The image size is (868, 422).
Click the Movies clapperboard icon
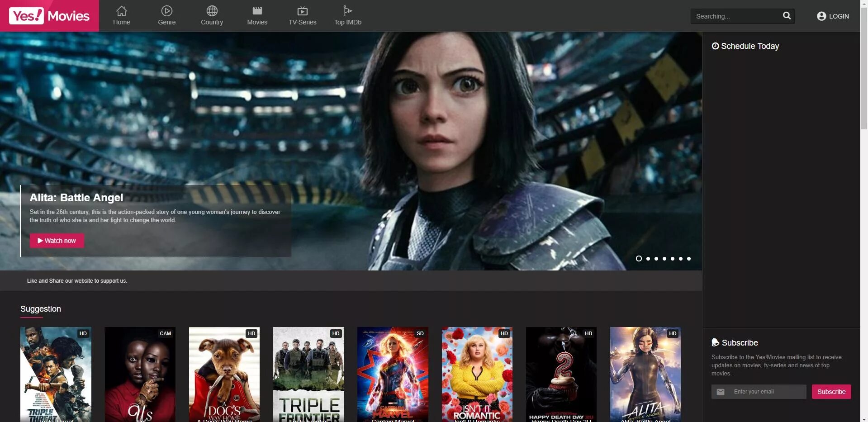pos(257,10)
